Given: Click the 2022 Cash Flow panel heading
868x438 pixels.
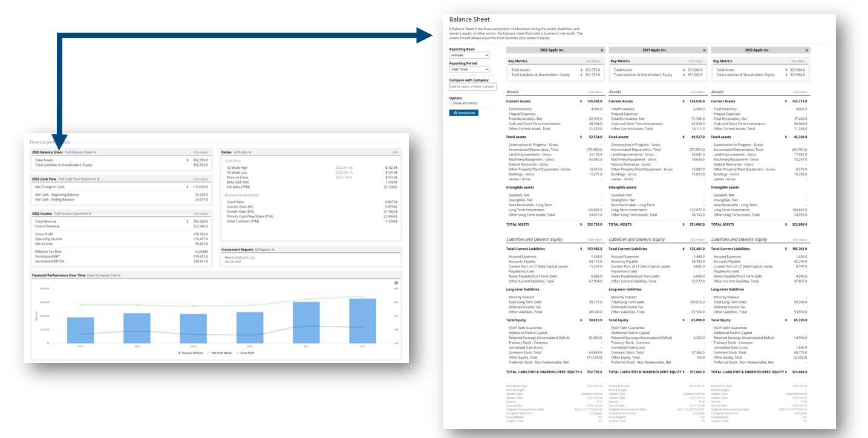Looking at the screenshot, I should point(44,179).
